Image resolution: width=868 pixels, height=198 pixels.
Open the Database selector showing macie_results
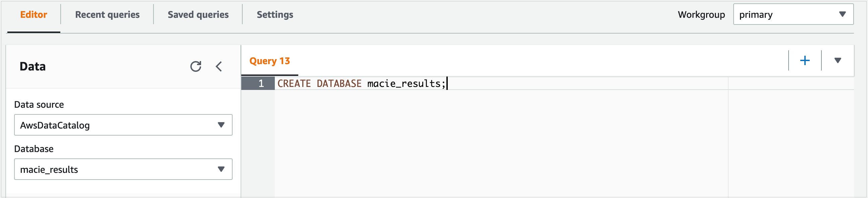point(123,169)
